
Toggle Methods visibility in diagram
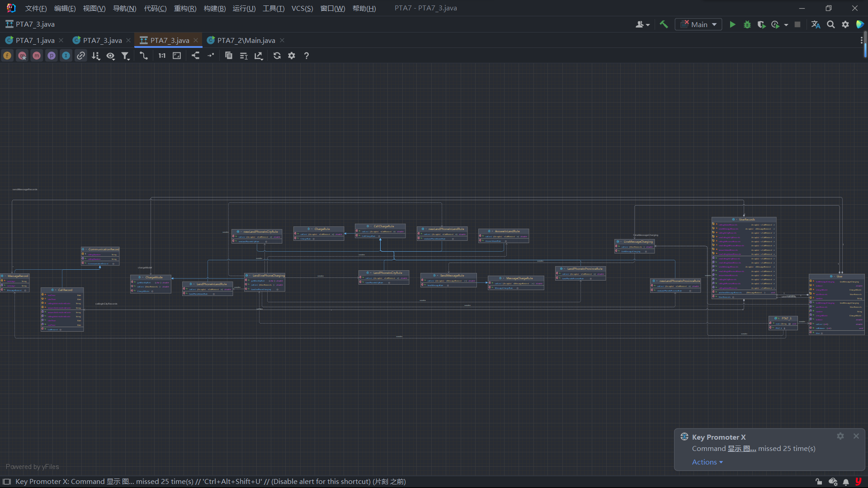tap(37, 56)
